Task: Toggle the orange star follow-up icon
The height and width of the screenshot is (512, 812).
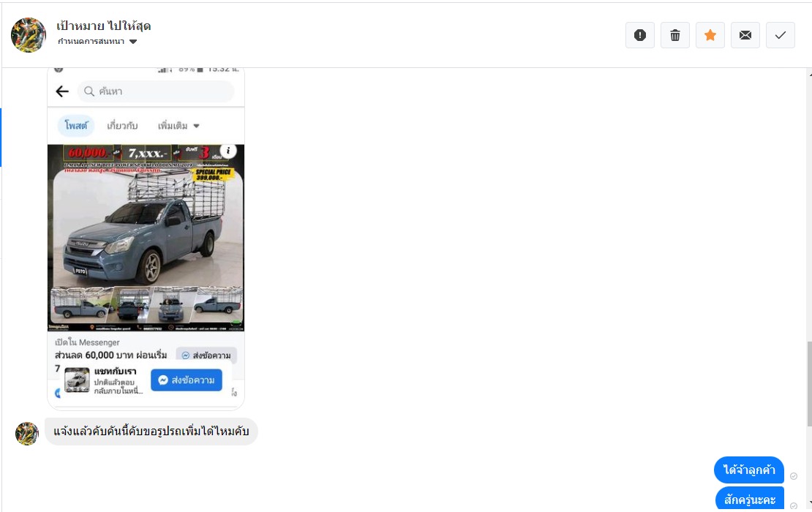Action: pos(710,35)
